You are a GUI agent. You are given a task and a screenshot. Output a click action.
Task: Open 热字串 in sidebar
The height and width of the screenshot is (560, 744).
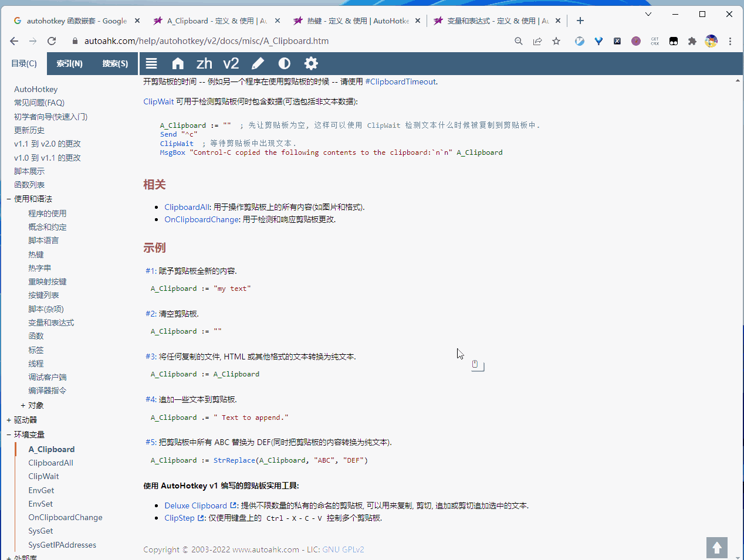pos(40,268)
